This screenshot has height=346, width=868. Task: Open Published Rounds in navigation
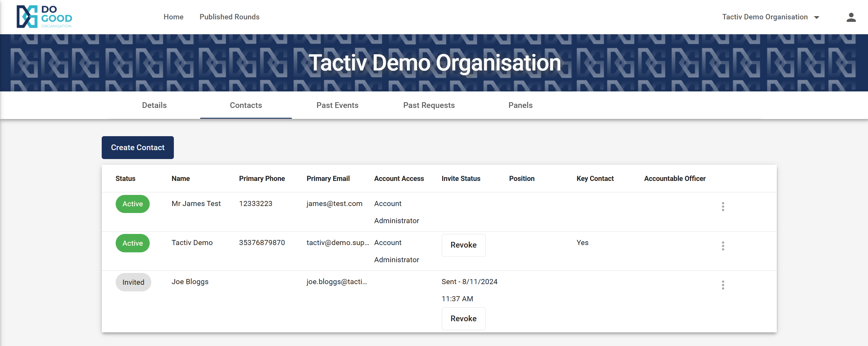[229, 17]
